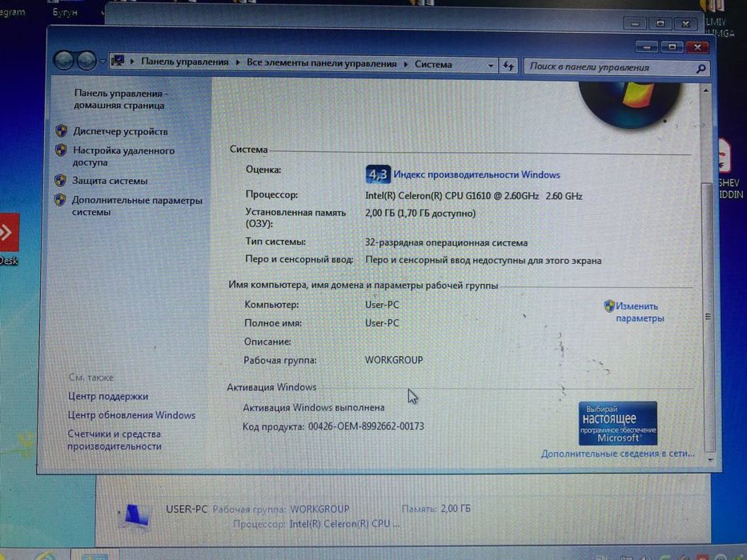Maximize the System window
This screenshot has height=560, width=747.
673,46
